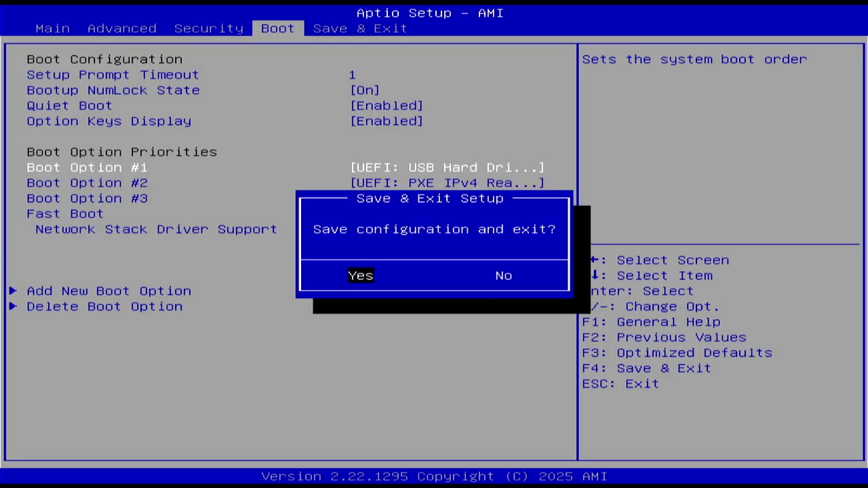Open the Save & Exit tab
The width and height of the screenshot is (868, 488).
pyautogui.click(x=360, y=28)
